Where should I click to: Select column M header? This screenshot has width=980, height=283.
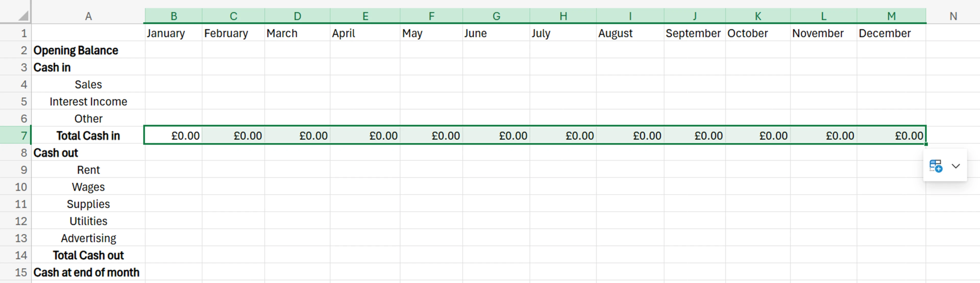pyautogui.click(x=891, y=16)
